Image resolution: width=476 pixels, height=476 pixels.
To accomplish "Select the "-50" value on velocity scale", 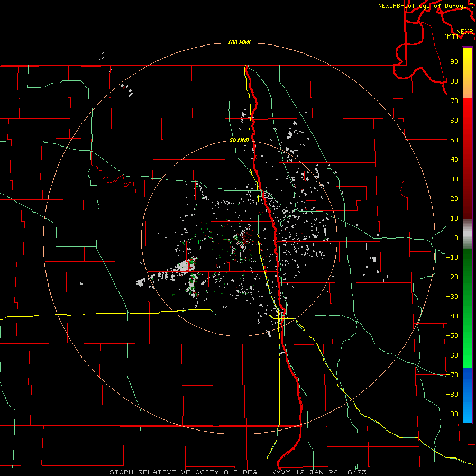I will point(452,336).
